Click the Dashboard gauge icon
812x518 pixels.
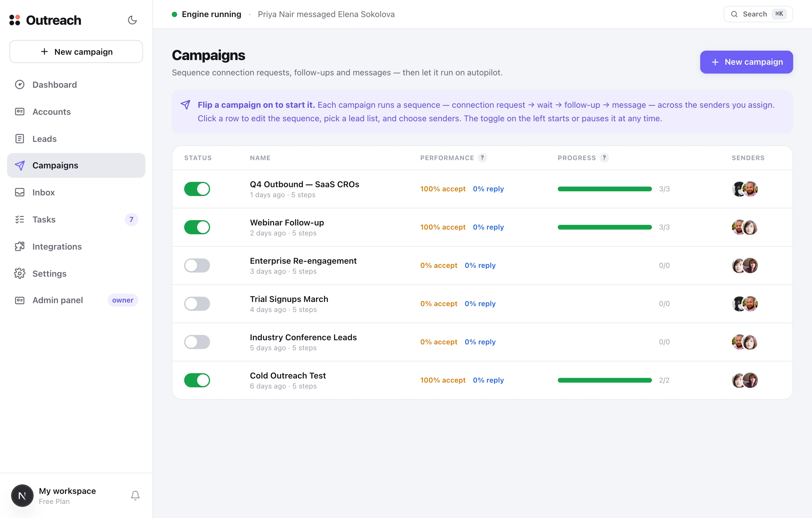(x=19, y=85)
